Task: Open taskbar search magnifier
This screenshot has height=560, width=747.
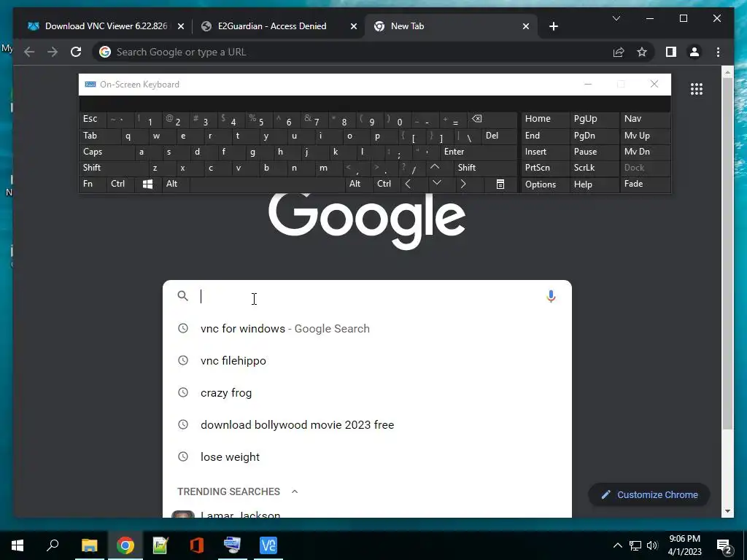Action: (x=53, y=545)
